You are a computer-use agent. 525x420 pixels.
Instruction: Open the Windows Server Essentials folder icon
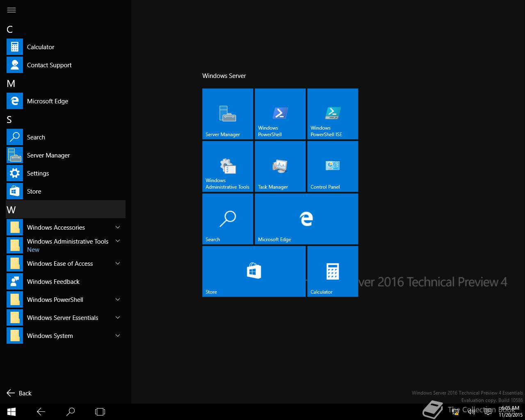pos(15,318)
